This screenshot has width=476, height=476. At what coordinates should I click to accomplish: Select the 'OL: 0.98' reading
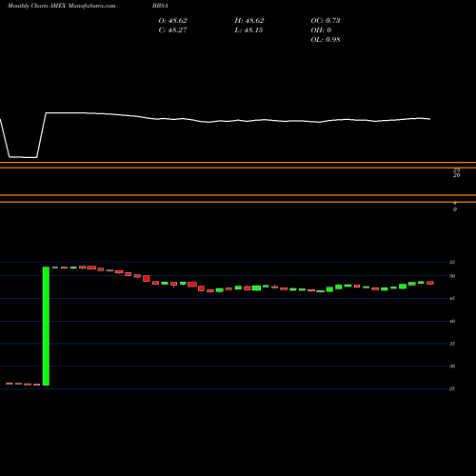[x=326, y=39]
